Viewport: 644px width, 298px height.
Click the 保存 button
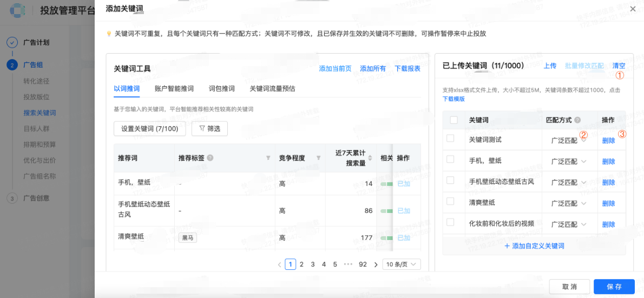(614, 287)
